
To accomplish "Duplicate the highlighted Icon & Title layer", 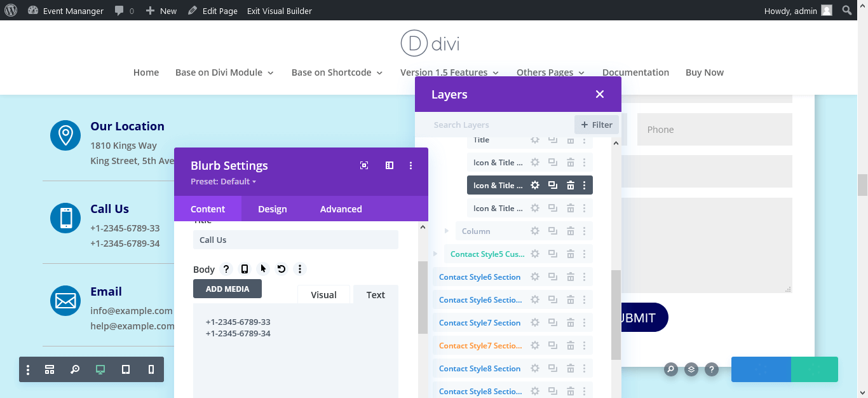I will click(x=553, y=185).
